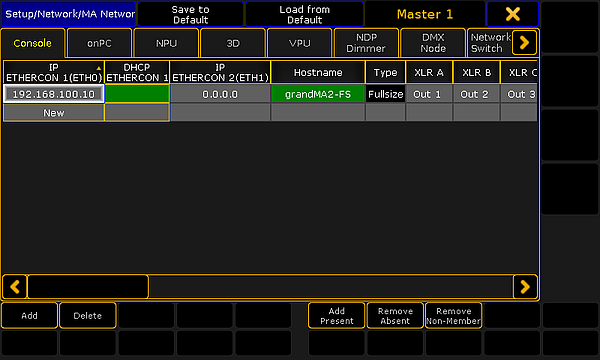Viewport: 600px width, 360px height.
Task: Click the New row cell
Action: (x=54, y=113)
